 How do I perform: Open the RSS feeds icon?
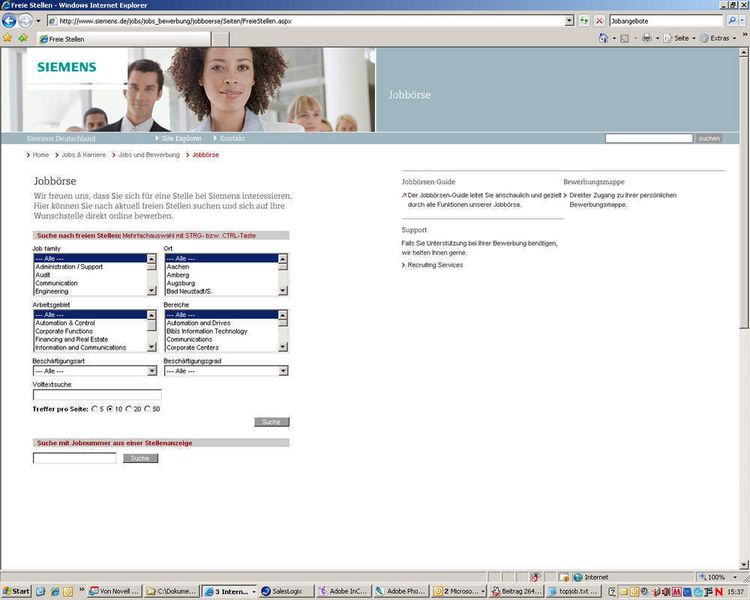625,38
